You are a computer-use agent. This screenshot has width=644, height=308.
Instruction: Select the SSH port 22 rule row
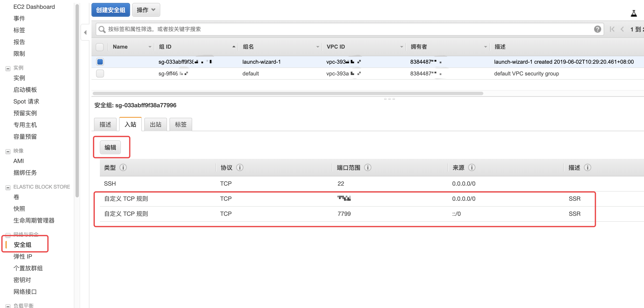[x=372, y=184]
